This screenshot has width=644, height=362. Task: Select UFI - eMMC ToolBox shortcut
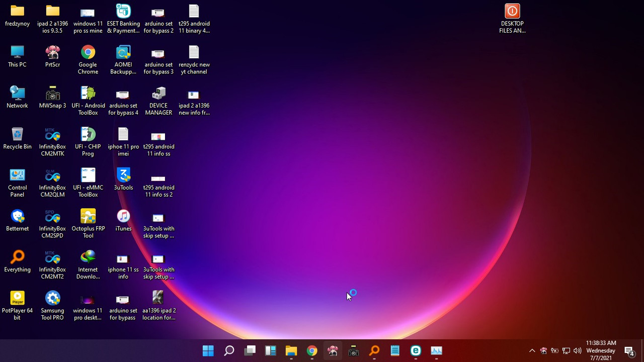(88, 184)
